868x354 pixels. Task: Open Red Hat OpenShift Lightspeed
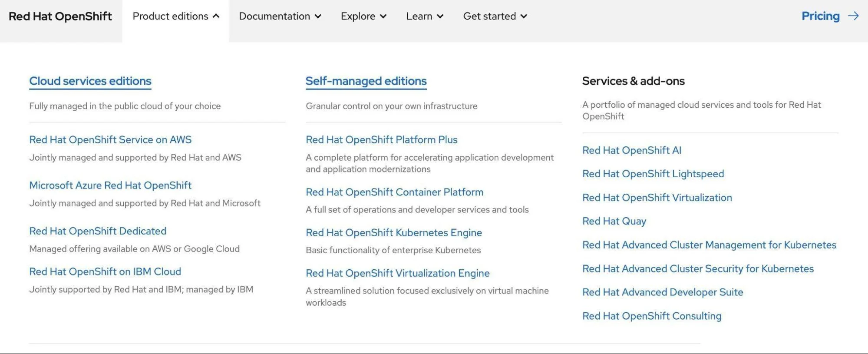pos(653,174)
